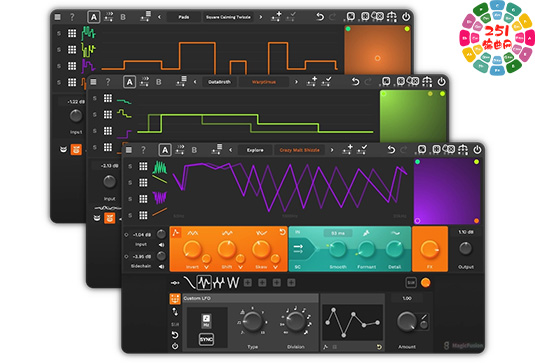Viewport: 535px width, 363px height.
Task: Open the Pads category in the back window
Action: point(184,17)
